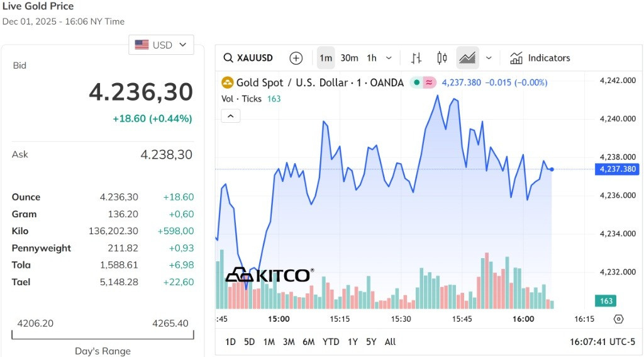644x357 pixels.
Task: Open the Indicators menu
Action: (540, 58)
